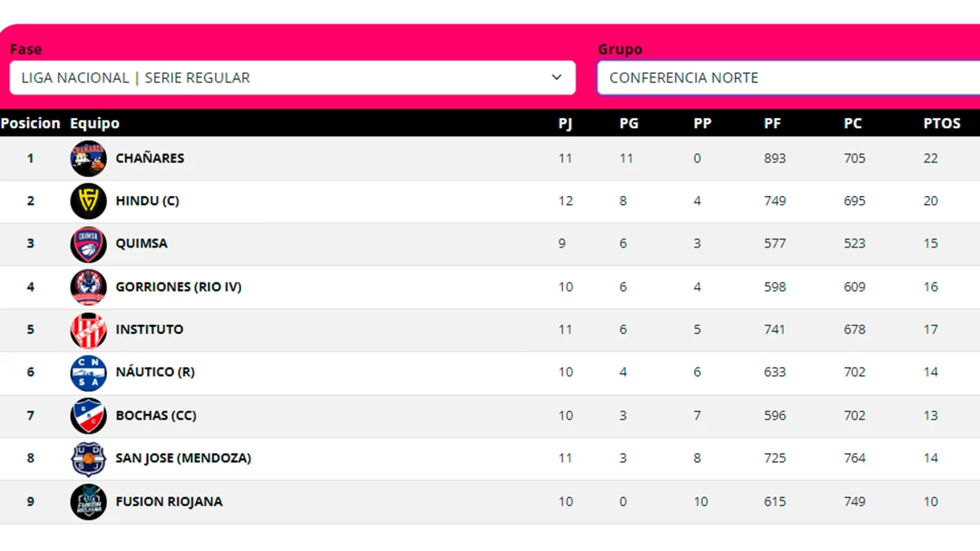The image size is (980, 551).
Task: Click the Fusion Riojana team logo
Action: coord(88,501)
